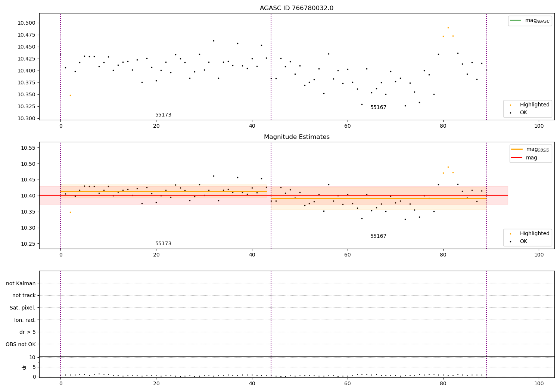Click the highest orange highlighted point near 10.49 in top plot

coord(448,28)
